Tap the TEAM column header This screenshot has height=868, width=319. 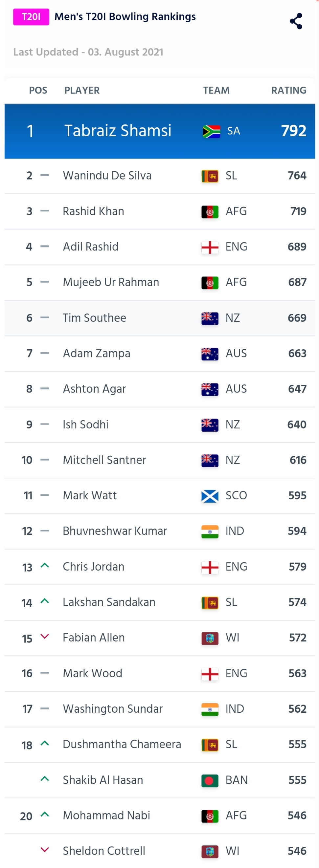tap(216, 90)
